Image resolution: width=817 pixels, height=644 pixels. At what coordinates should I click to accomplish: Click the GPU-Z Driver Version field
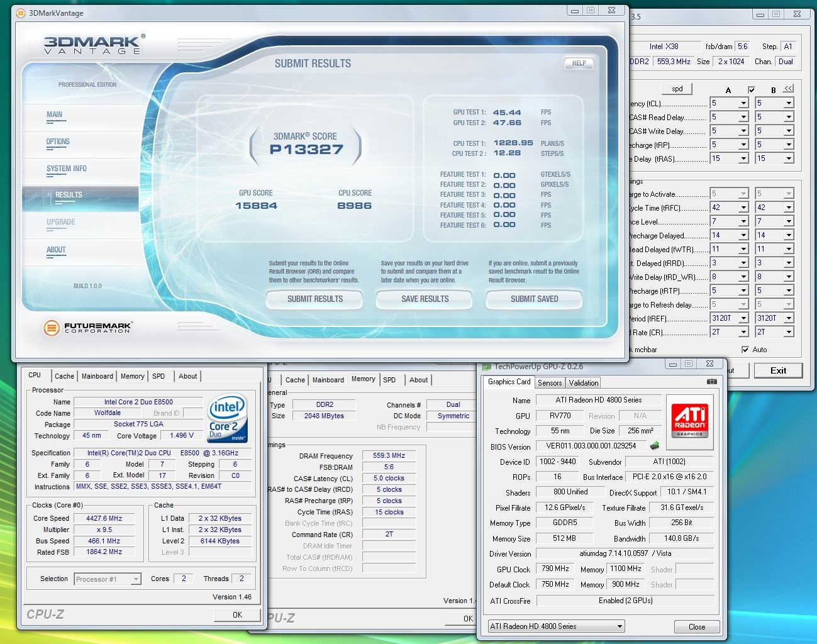tap(625, 554)
